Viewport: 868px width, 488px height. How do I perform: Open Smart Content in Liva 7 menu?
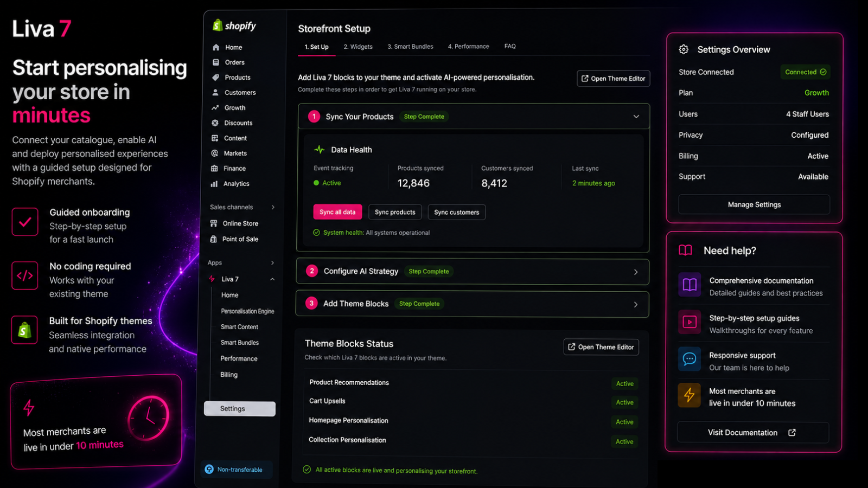(x=239, y=327)
